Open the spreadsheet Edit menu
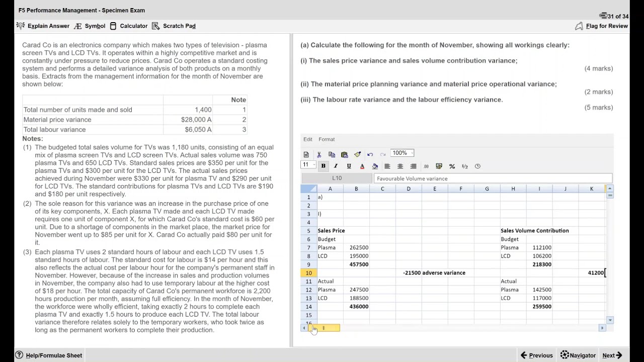This screenshot has height=362, width=644. coord(308,139)
